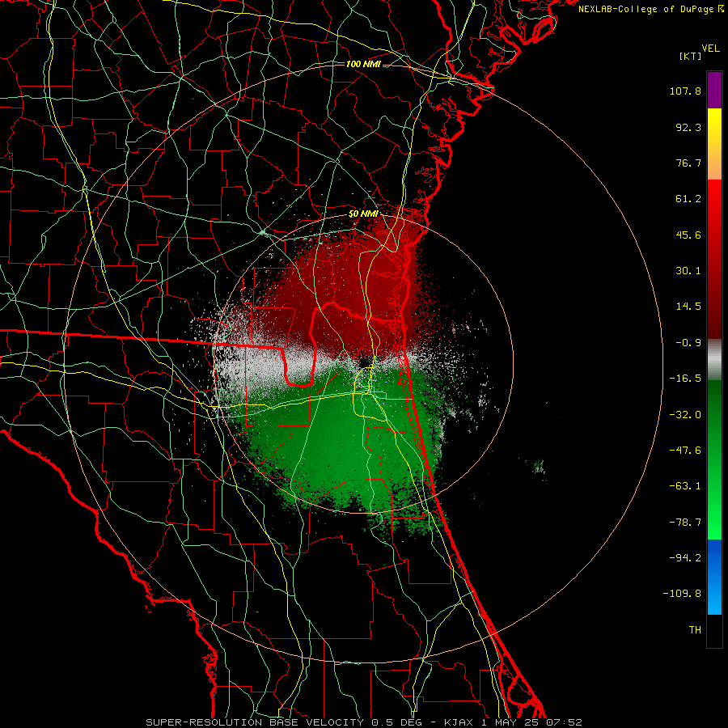Select the 30.1 value on velocity scale
The height and width of the screenshot is (728, 728).
click(688, 271)
